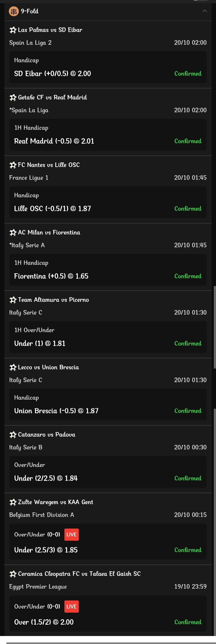Open the Getafe CF vs Real Madrid match

[x=52, y=97]
